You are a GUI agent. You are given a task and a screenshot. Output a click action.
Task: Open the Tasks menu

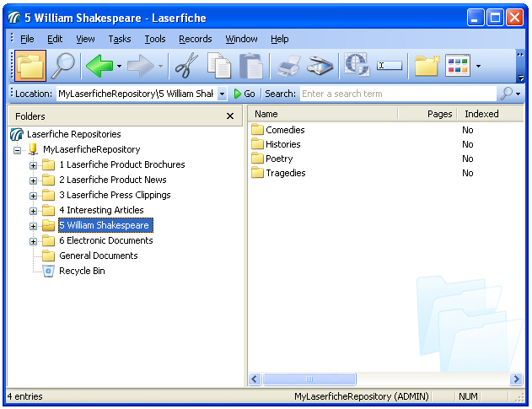coord(120,39)
